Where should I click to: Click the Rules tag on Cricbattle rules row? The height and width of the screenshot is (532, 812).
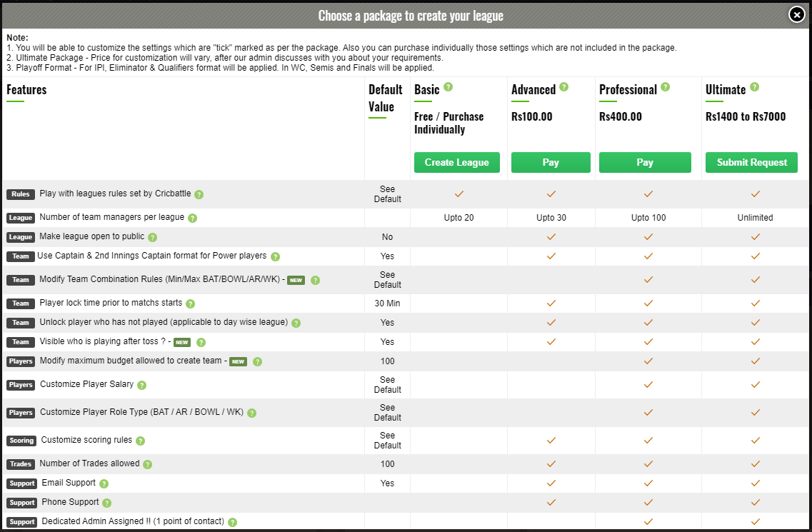21,194
